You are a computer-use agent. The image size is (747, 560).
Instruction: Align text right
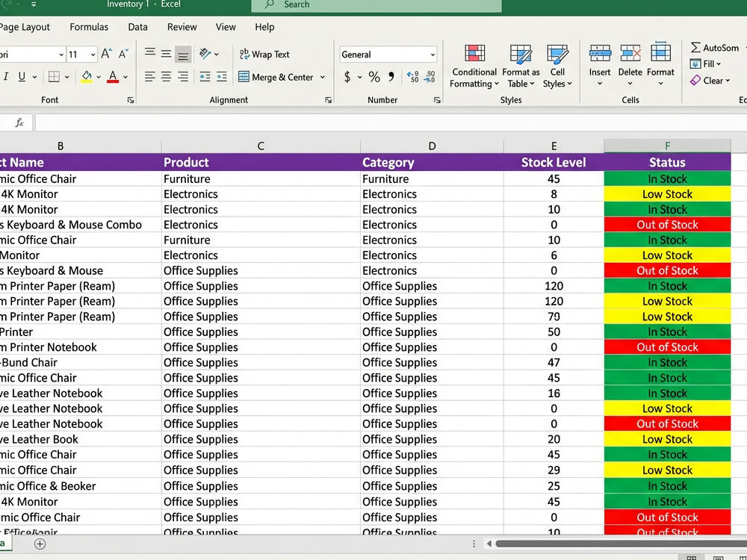pyautogui.click(x=183, y=77)
